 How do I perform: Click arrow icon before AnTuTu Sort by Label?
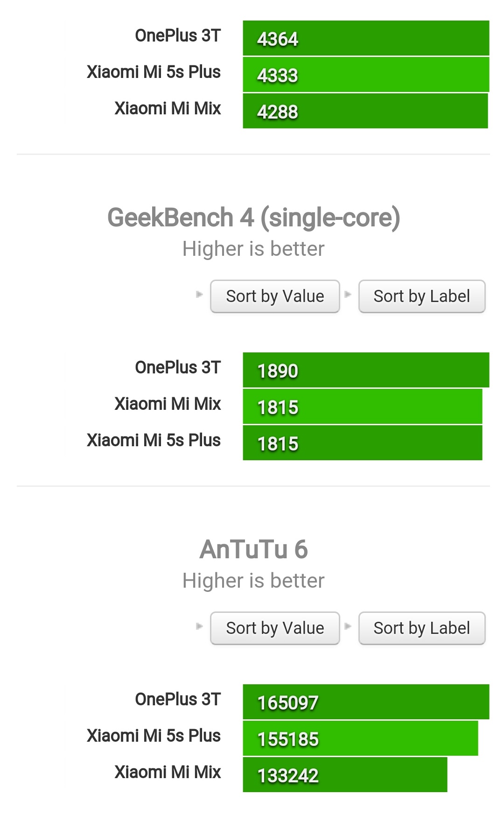pos(348,626)
